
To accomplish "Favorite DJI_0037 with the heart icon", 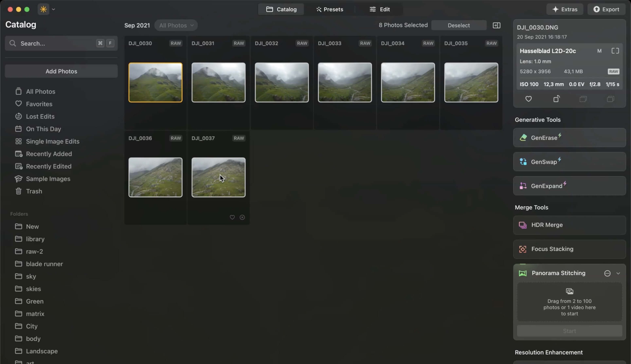I will [232, 218].
